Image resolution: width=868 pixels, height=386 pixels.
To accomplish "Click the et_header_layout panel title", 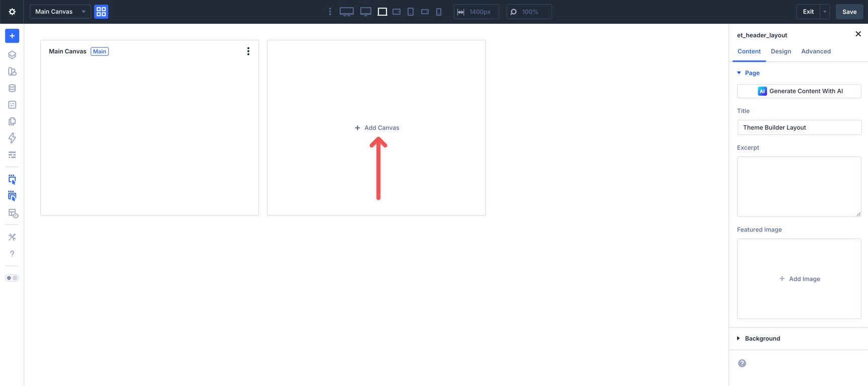I will tap(762, 35).
